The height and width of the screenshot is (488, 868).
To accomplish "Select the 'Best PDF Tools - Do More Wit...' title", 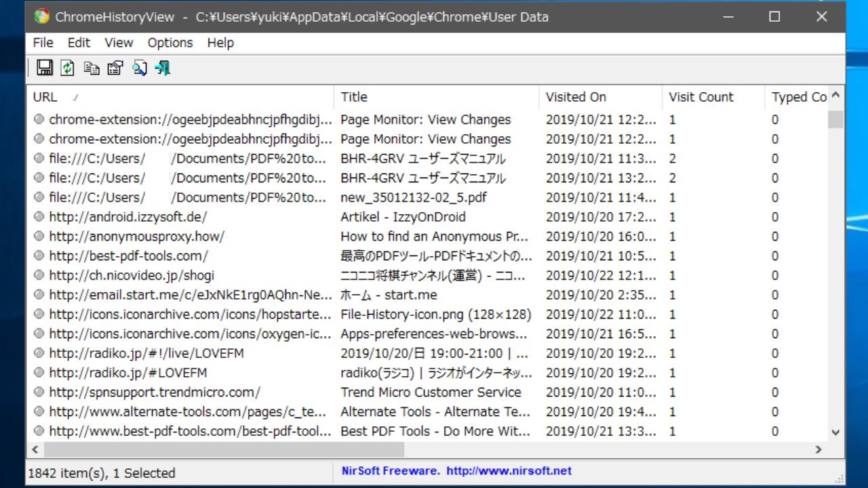I will coord(434,431).
